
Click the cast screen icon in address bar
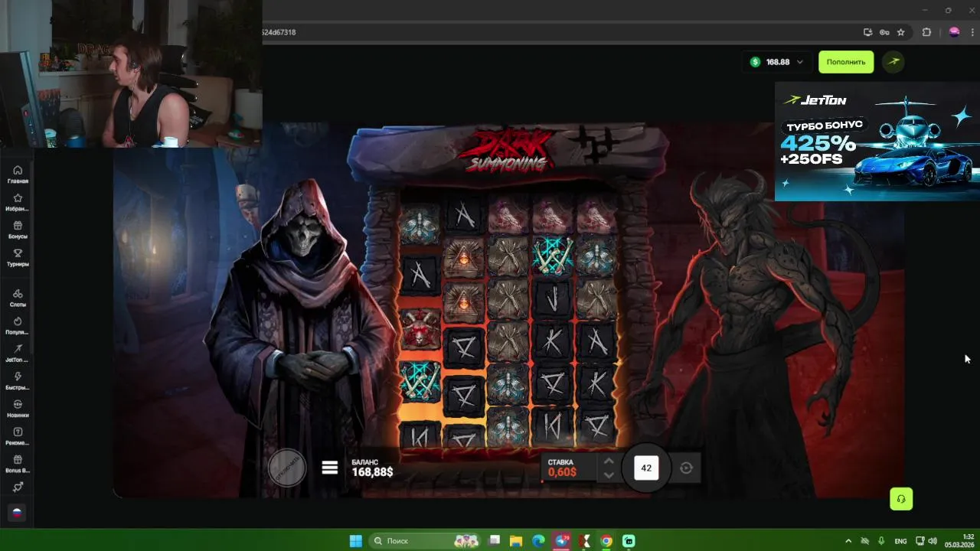[867, 32]
